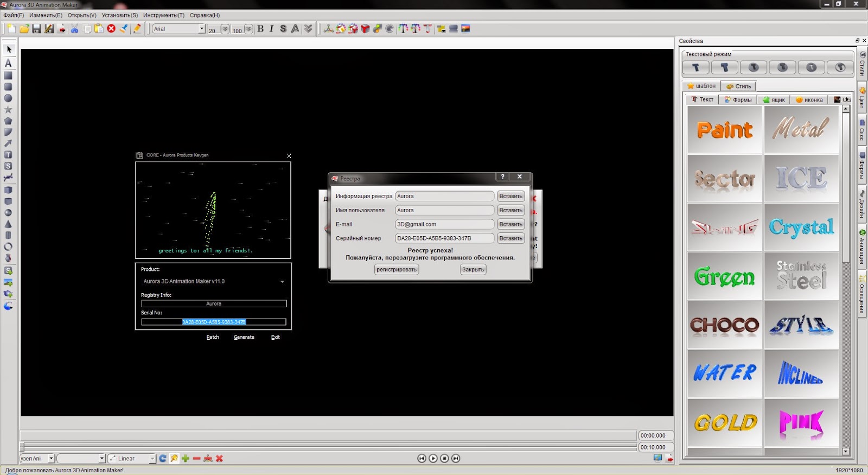
Task: Select the third text mode button
Action: click(754, 67)
